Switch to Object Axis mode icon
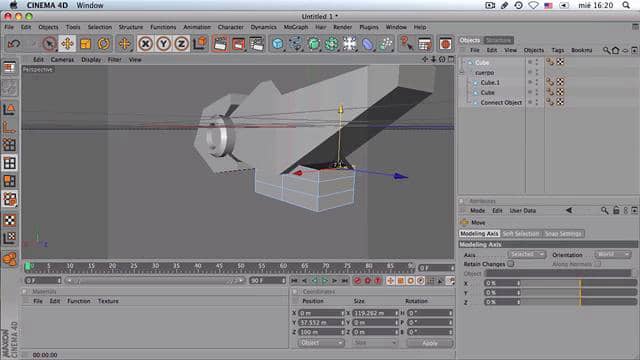Image resolution: width=640 pixels, height=360 pixels. [9, 127]
